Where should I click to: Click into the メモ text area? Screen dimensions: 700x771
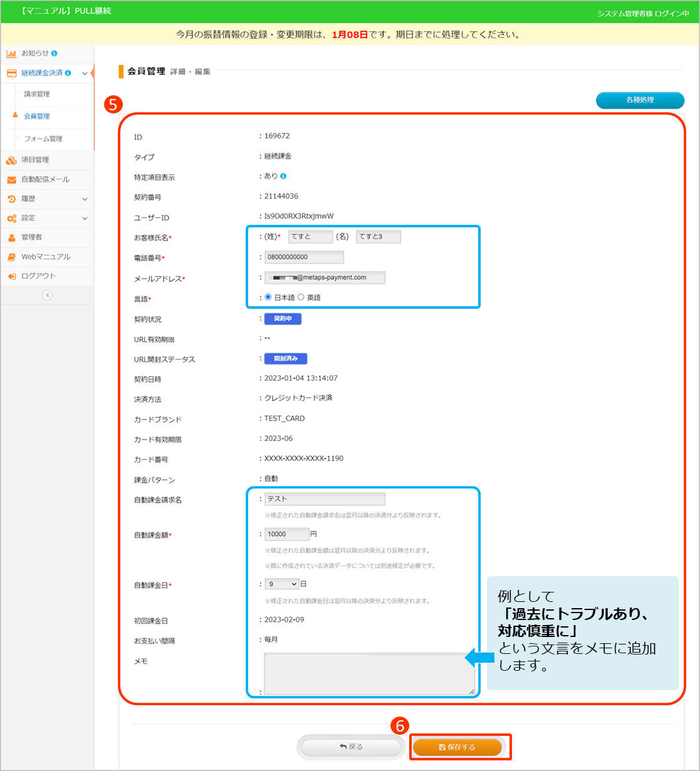[369, 673]
